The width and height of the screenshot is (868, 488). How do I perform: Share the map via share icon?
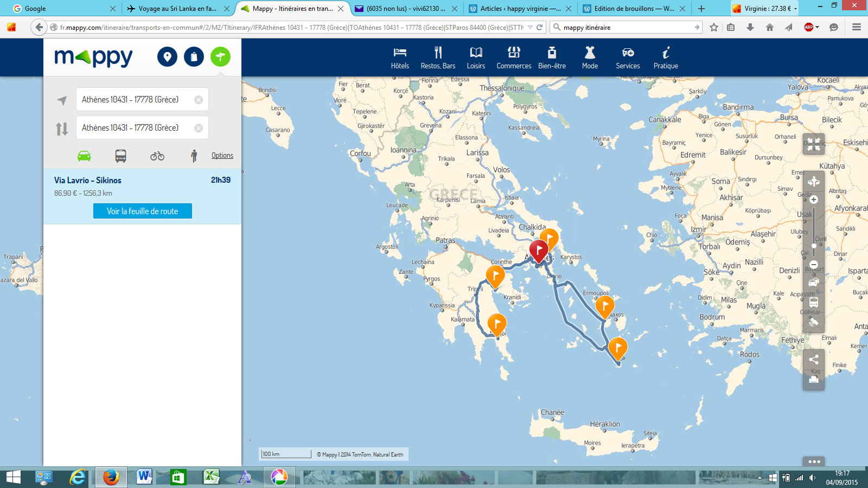[x=813, y=359]
